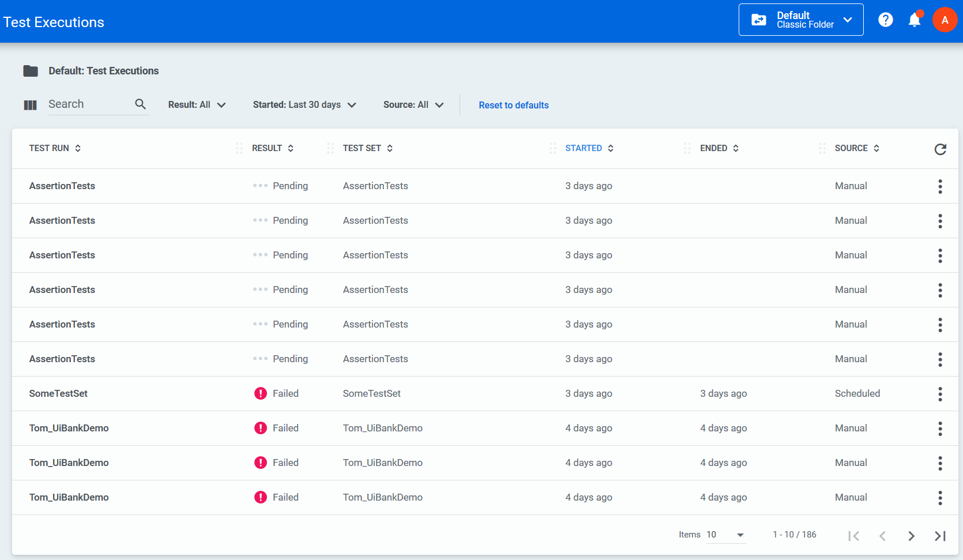The height and width of the screenshot is (560, 963).
Task: Open the column visibility selector icon
Action: pyautogui.click(x=30, y=105)
